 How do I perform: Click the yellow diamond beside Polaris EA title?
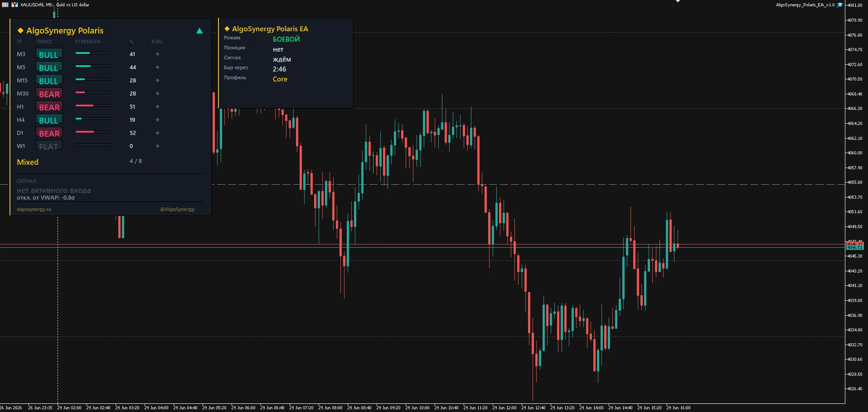[x=227, y=29]
